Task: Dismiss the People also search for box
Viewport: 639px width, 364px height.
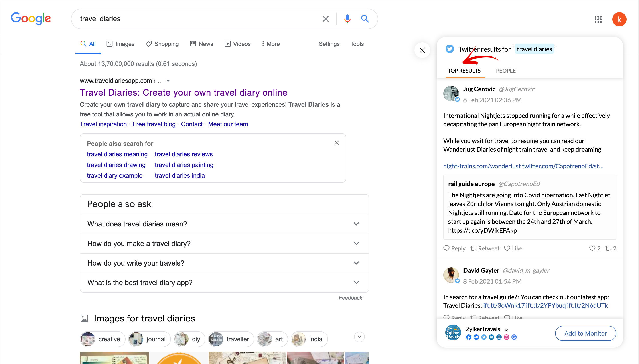Action: [x=337, y=143]
